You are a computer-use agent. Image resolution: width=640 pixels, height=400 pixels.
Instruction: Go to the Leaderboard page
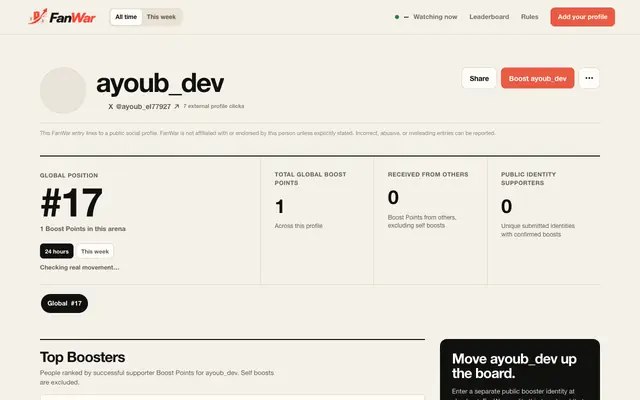coord(489,17)
